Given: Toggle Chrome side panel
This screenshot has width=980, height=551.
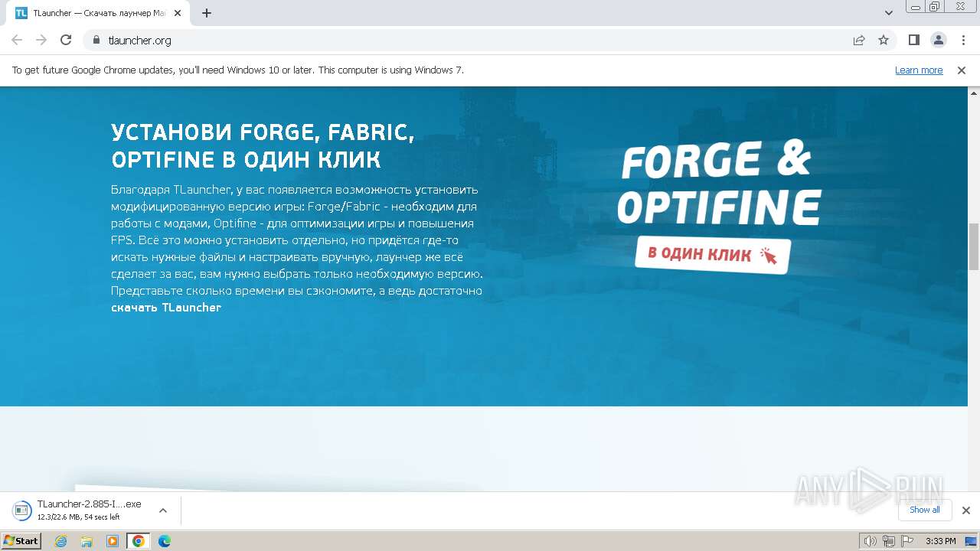Looking at the screenshot, I should tap(913, 40).
